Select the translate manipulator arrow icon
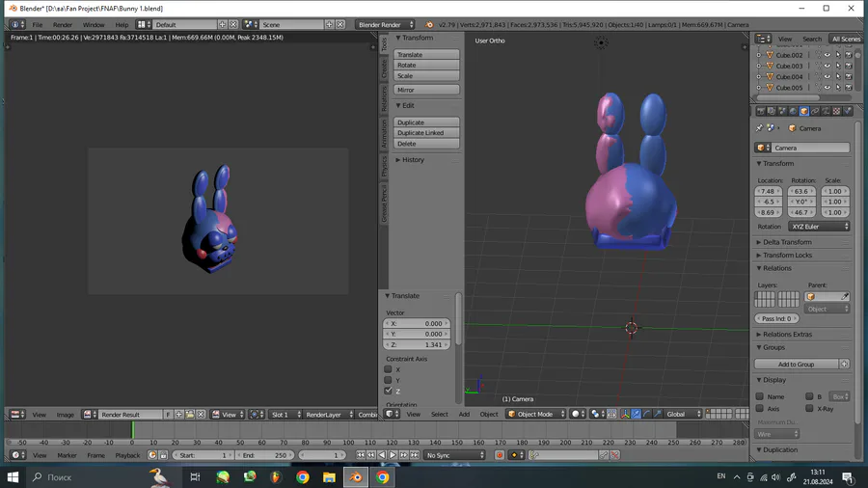868x488 pixels. tap(637, 414)
